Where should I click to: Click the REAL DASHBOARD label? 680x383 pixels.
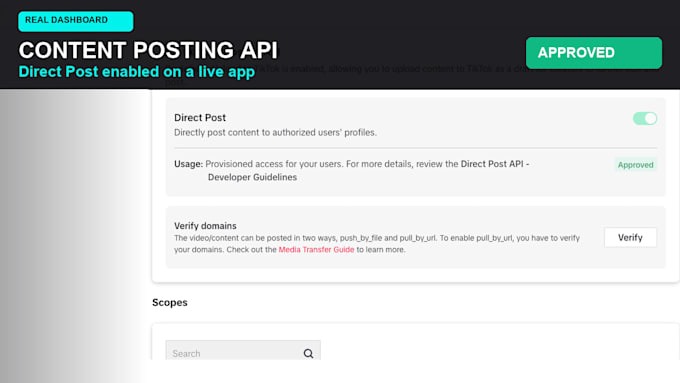(x=75, y=21)
